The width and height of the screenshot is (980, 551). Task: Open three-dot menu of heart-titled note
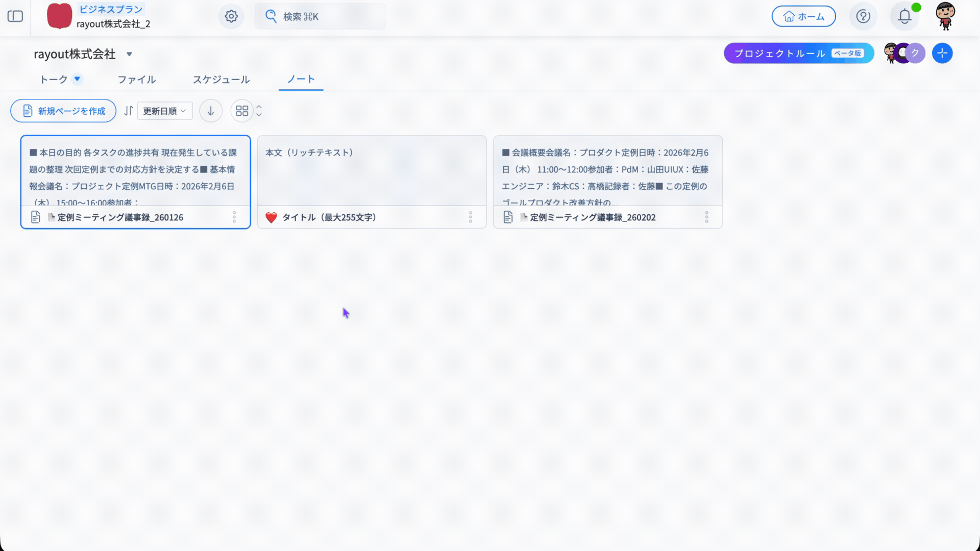click(x=471, y=217)
